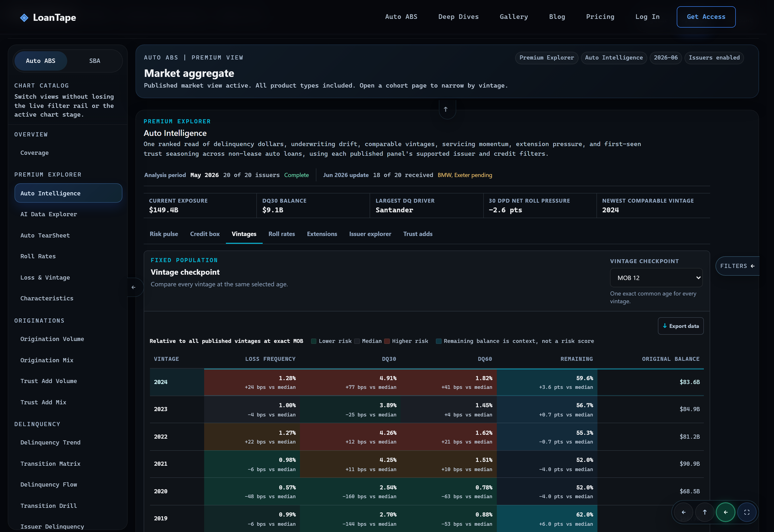Open AI Data Explorer in the sidebar
Screen dimensions: 774x532
pos(68,214)
